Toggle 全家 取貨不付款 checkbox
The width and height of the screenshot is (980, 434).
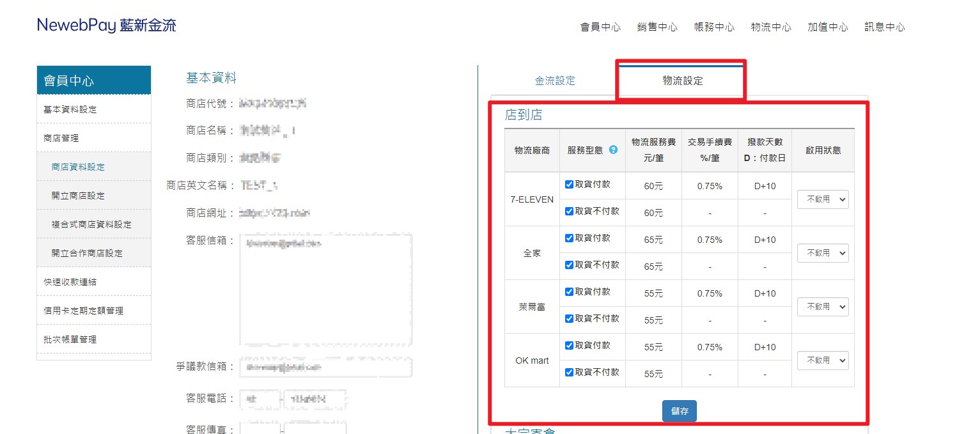click(569, 265)
